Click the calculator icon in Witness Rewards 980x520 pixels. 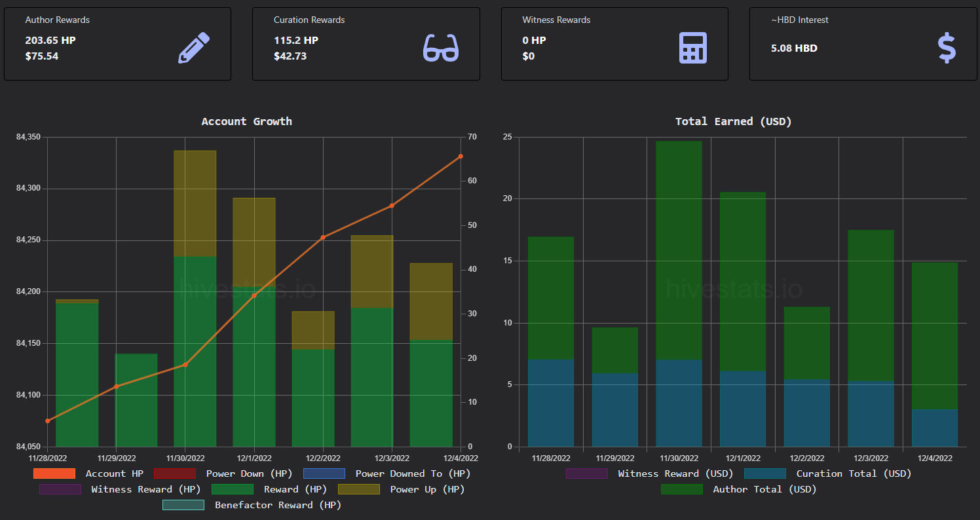693,48
